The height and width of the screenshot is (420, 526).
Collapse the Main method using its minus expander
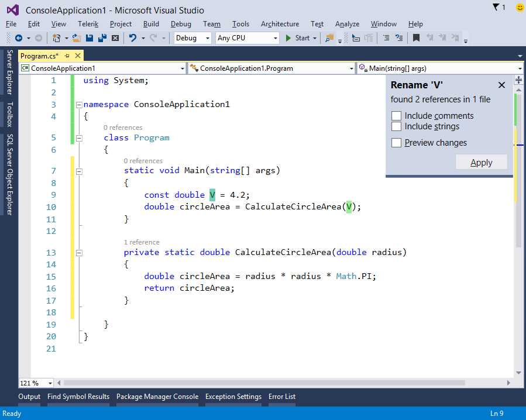coord(80,171)
